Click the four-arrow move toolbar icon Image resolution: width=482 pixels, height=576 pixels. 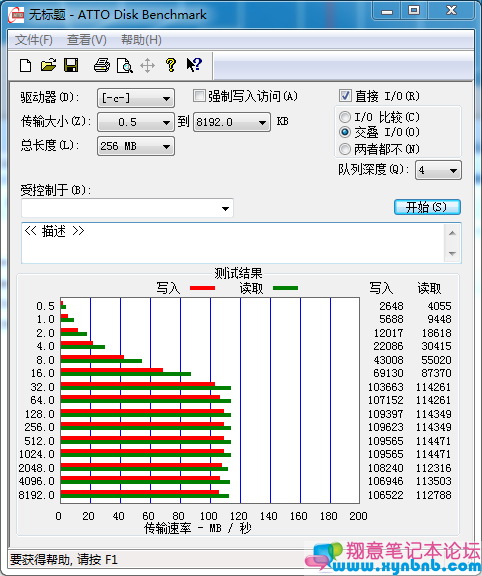[x=147, y=66]
